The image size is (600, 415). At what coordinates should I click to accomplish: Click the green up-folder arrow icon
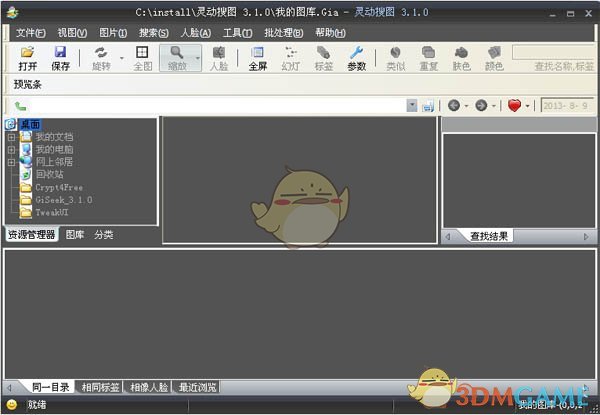point(20,106)
